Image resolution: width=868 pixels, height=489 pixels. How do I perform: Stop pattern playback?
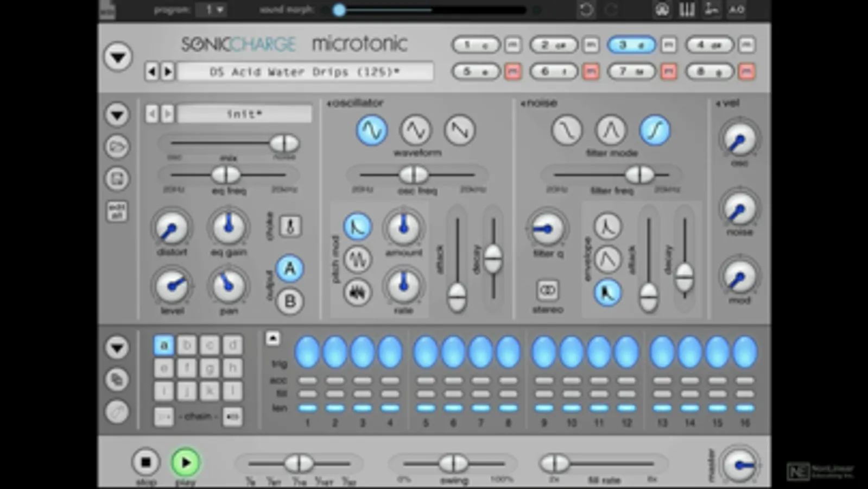(x=145, y=462)
